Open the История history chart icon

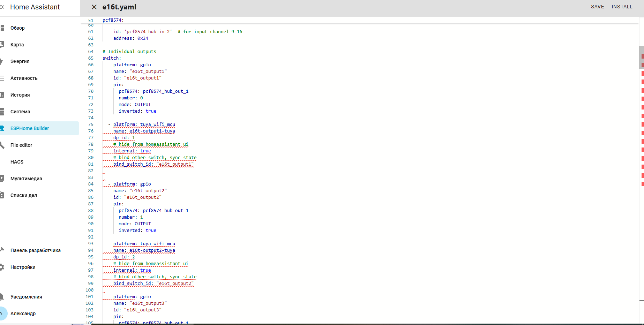coord(2,95)
